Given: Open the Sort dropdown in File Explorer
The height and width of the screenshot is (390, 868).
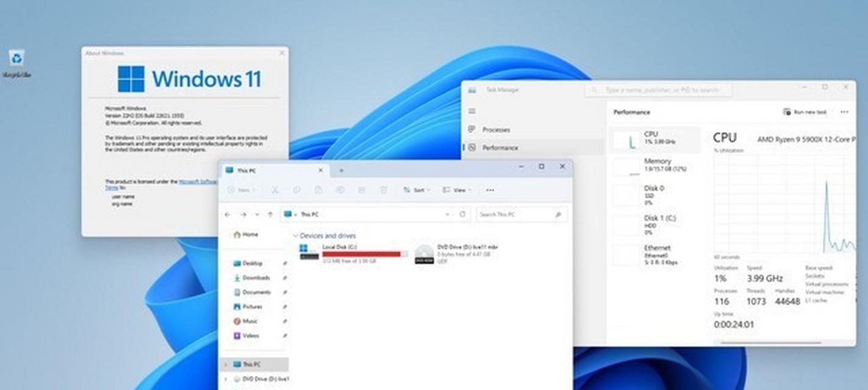Looking at the screenshot, I should coord(417,190).
